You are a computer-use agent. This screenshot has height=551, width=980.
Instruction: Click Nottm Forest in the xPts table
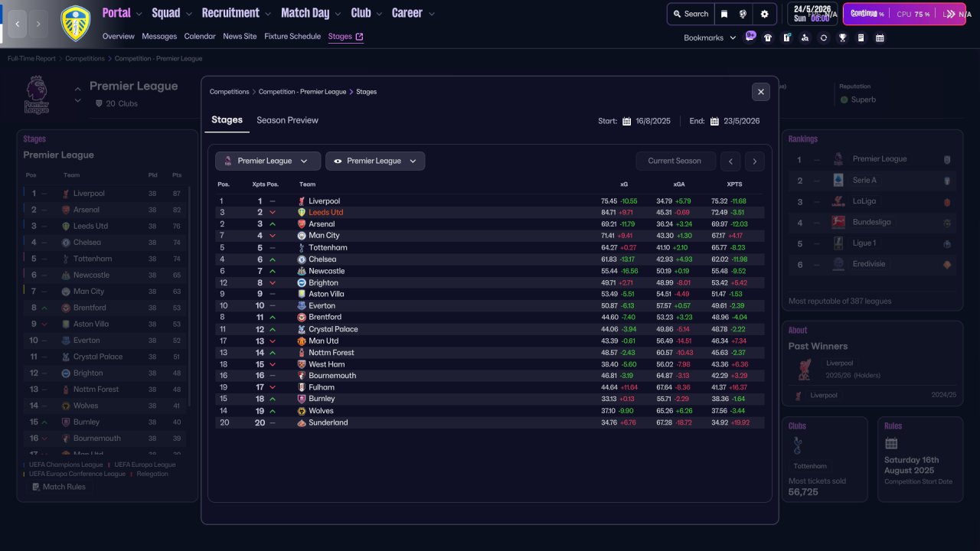coord(332,353)
